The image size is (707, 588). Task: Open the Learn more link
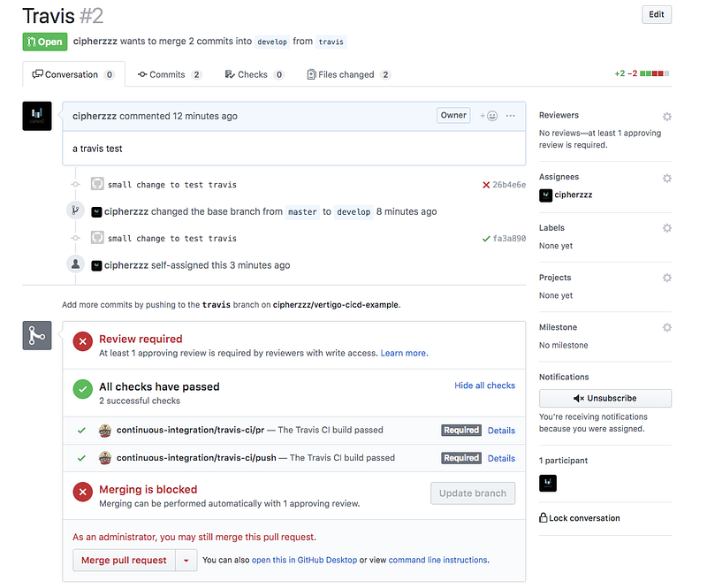tap(404, 353)
